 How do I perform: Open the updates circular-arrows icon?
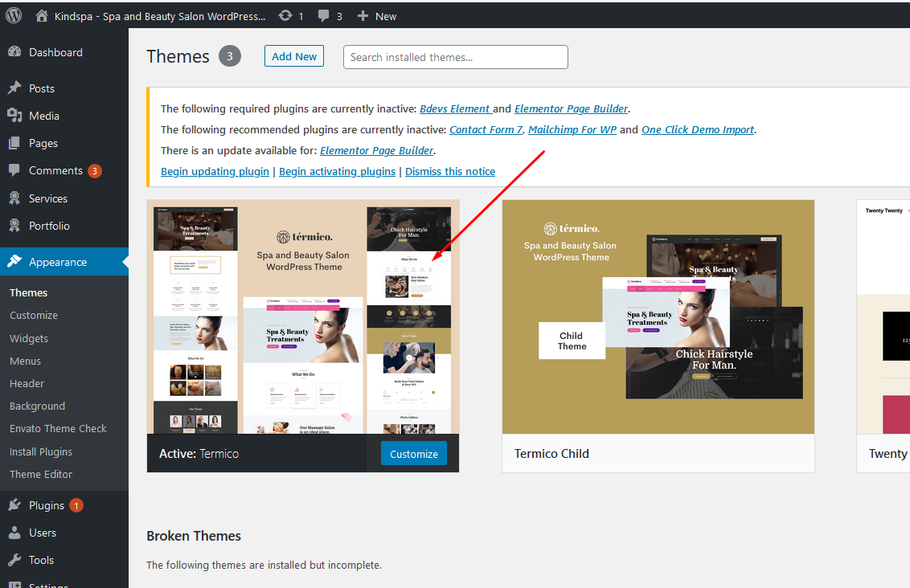pyautogui.click(x=285, y=15)
